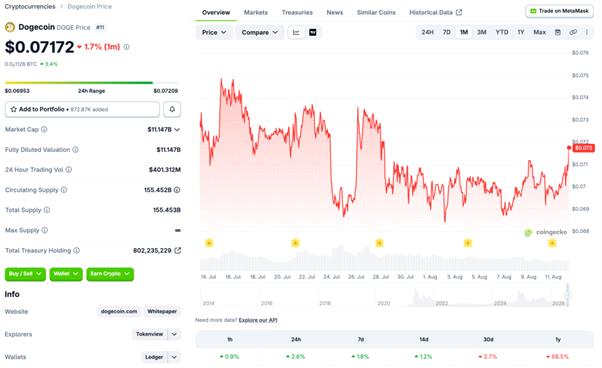Click the Trade on MetaMask button
Viewport: 602px width, 368px height.
[x=559, y=11]
